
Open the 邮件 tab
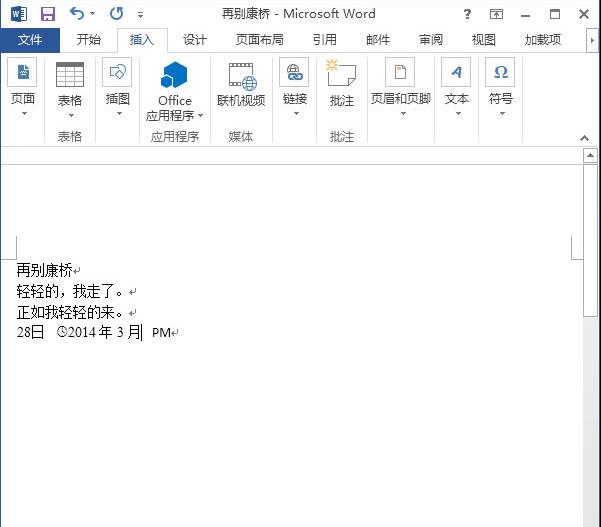pos(378,40)
